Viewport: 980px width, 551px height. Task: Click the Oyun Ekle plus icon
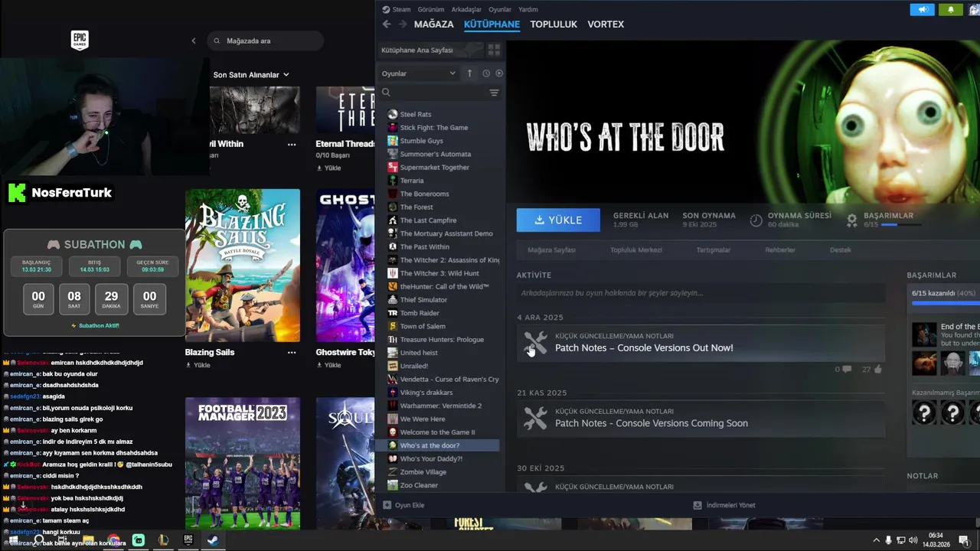(387, 505)
